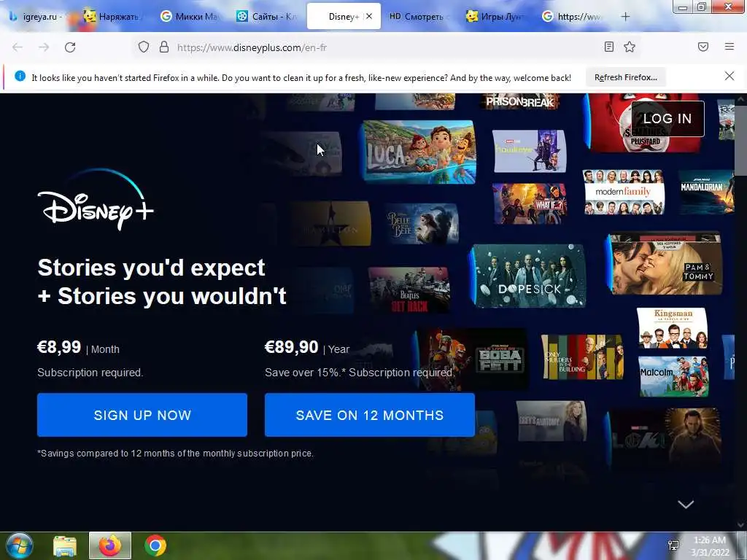The height and width of the screenshot is (560, 747).
Task: Click the SIGN UP NOW button
Action: click(x=142, y=415)
